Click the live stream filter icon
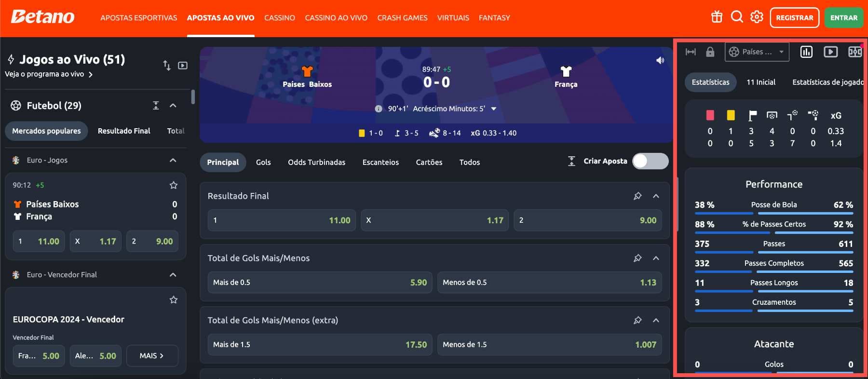 tap(183, 65)
